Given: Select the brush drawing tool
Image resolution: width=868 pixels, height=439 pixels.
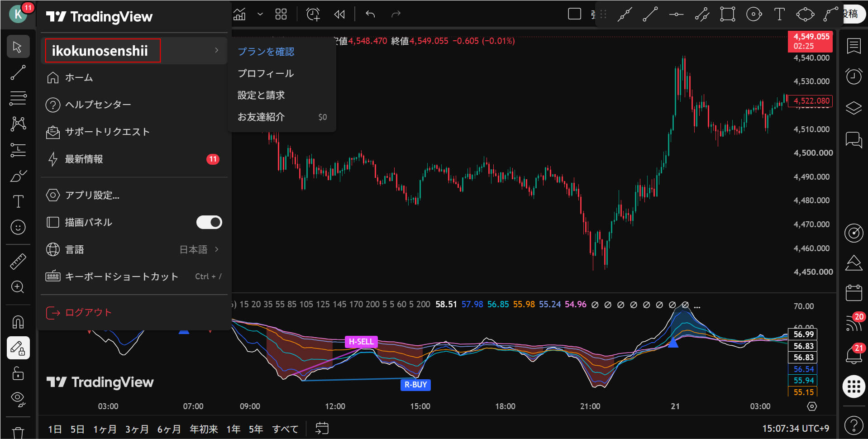Looking at the screenshot, I should point(18,176).
